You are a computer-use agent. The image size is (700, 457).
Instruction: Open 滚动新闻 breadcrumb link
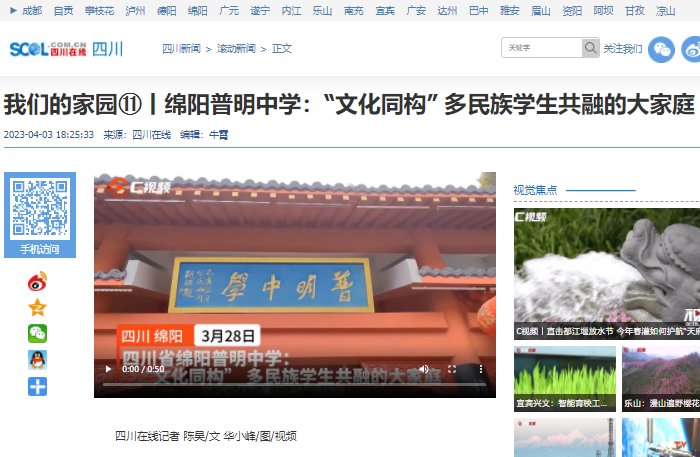[x=236, y=48]
